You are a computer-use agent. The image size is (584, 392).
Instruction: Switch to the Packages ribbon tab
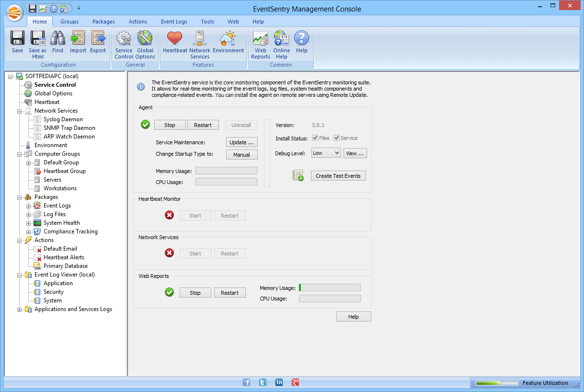tap(103, 22)
